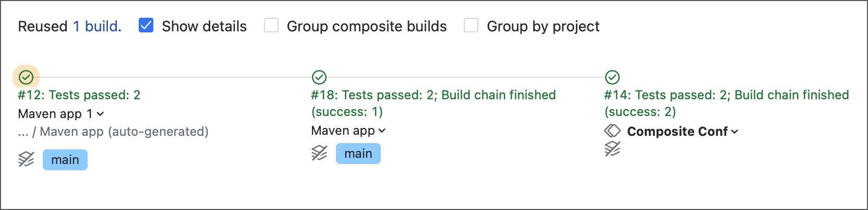The image size is (868, 210).
Task: Click the composite build icon beside Composite Conf
Action: click(612, 131)
